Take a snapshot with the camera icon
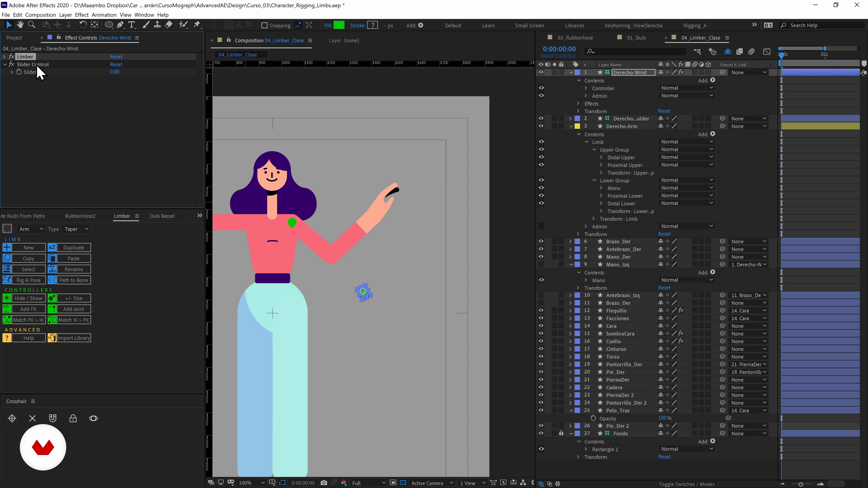Viewport: 868px width, 488px height. click(x=324, y=483)
